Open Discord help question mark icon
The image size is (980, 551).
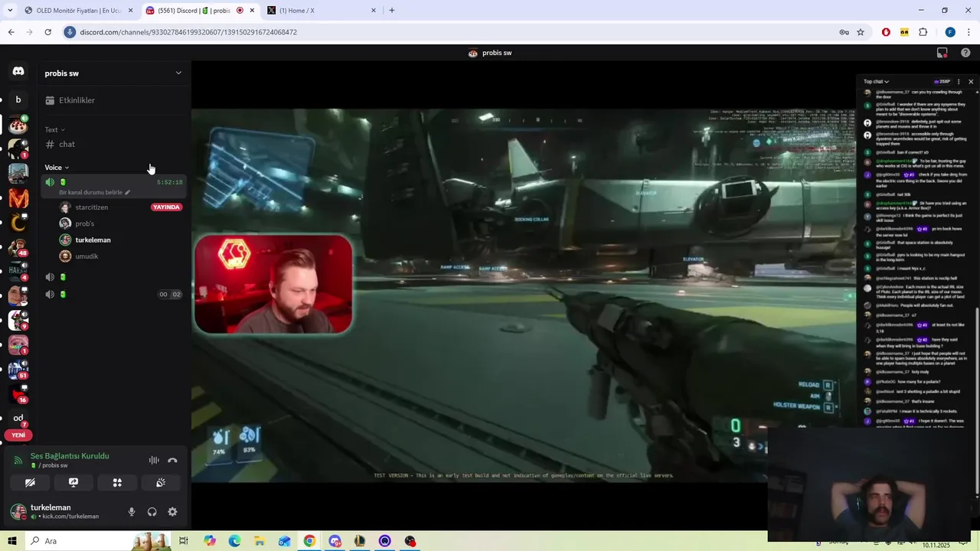pyautogui.click(x=965, y=53)
